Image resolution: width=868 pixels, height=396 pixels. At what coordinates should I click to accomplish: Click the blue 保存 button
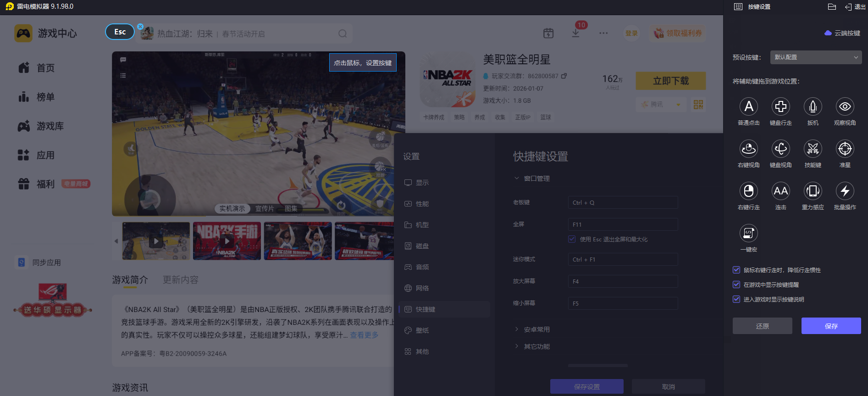pos(831,326)
